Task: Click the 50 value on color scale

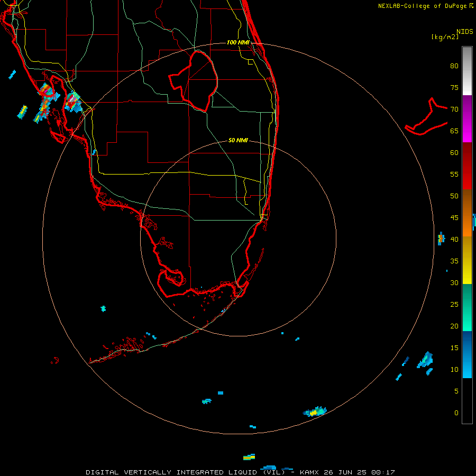Action: click(x=454, y=196)
